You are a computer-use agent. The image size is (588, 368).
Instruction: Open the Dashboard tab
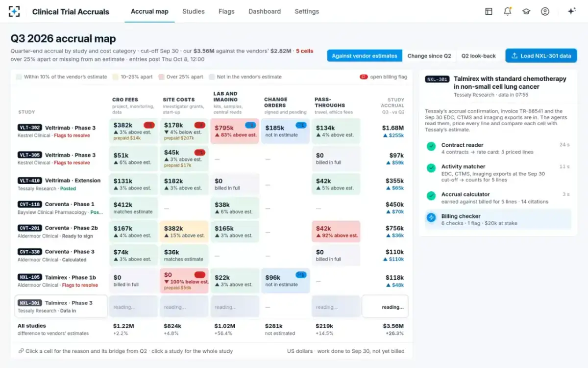click(265, 11)
